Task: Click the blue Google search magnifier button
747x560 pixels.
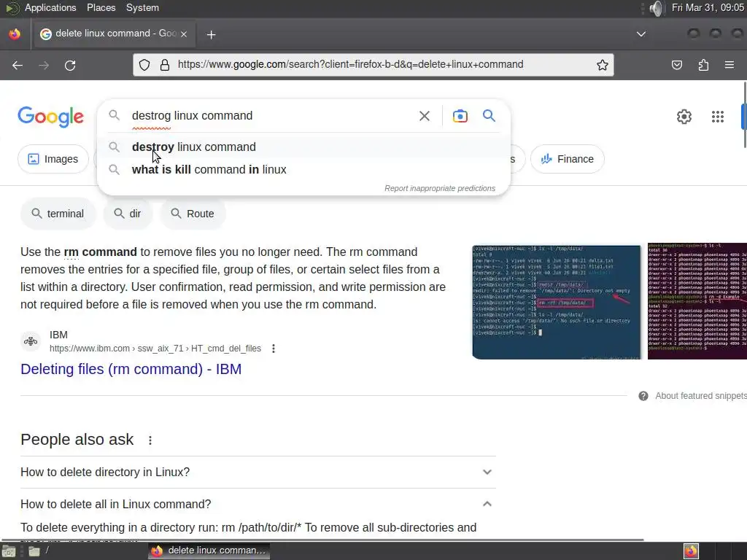Action: pyautogui.click(x=489, y=116)
